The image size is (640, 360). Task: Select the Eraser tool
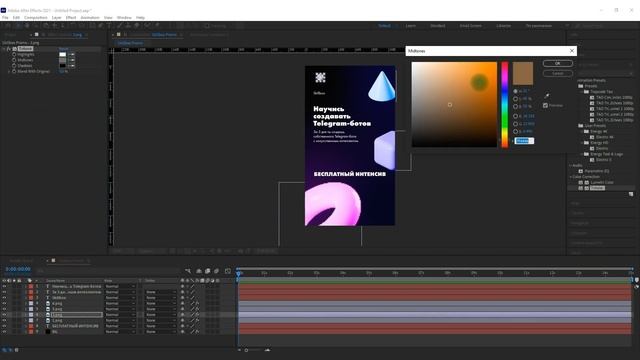tap(137, 25)
